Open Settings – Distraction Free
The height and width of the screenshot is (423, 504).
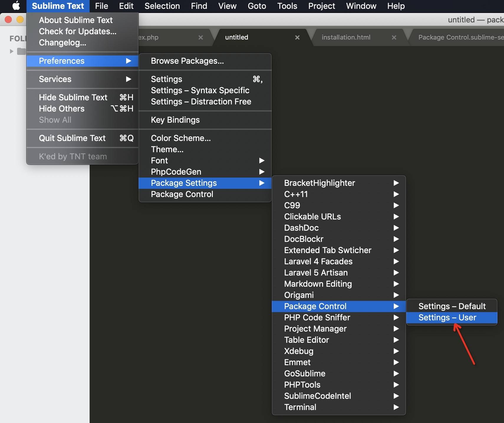point(205,101)
